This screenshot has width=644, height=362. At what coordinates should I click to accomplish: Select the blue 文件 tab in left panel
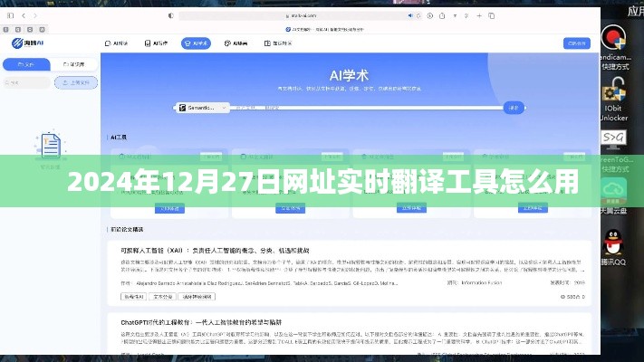(26, 64)
